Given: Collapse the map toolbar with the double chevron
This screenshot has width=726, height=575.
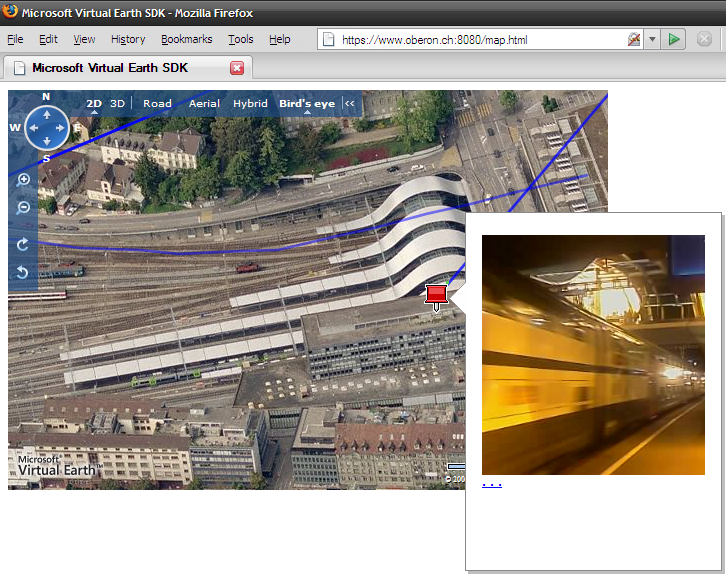Looking at the screenshot, I should (350, 103).
